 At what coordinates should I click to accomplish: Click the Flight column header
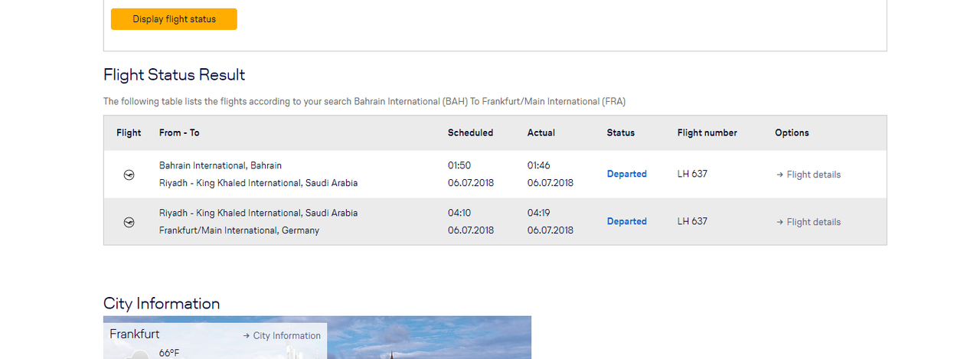point(129,132)
